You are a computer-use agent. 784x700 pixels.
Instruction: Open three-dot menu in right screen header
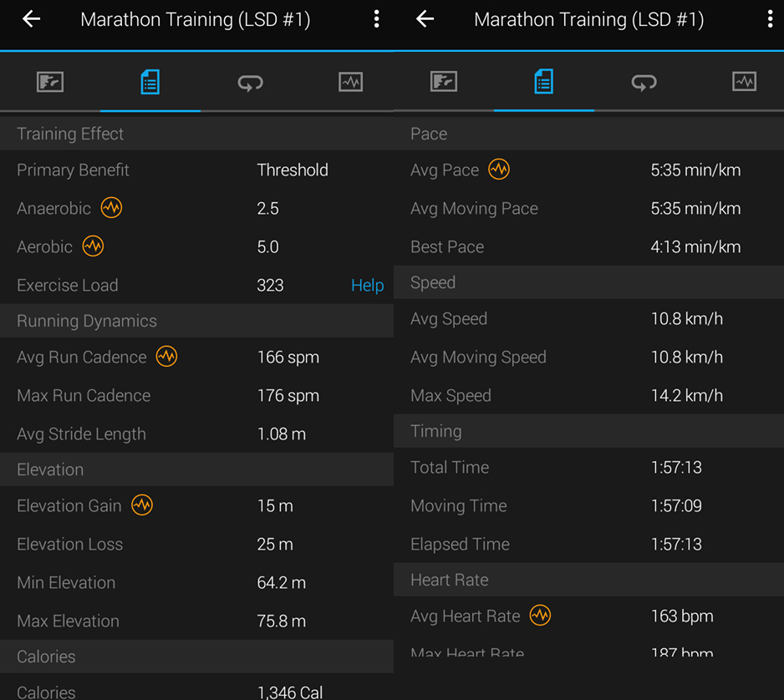tap(770, 19)
